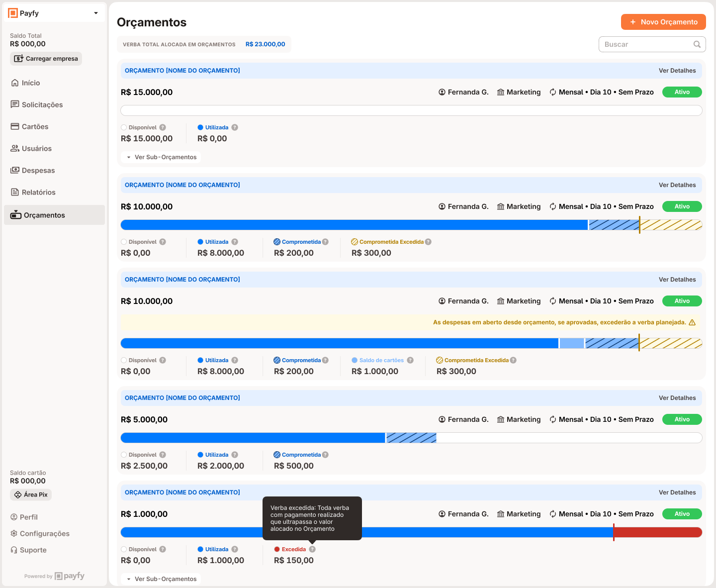Image resolution: width=716 pixels, height=588 pixels.
Task: Click Área Pix button
Action: pos(31,495)
